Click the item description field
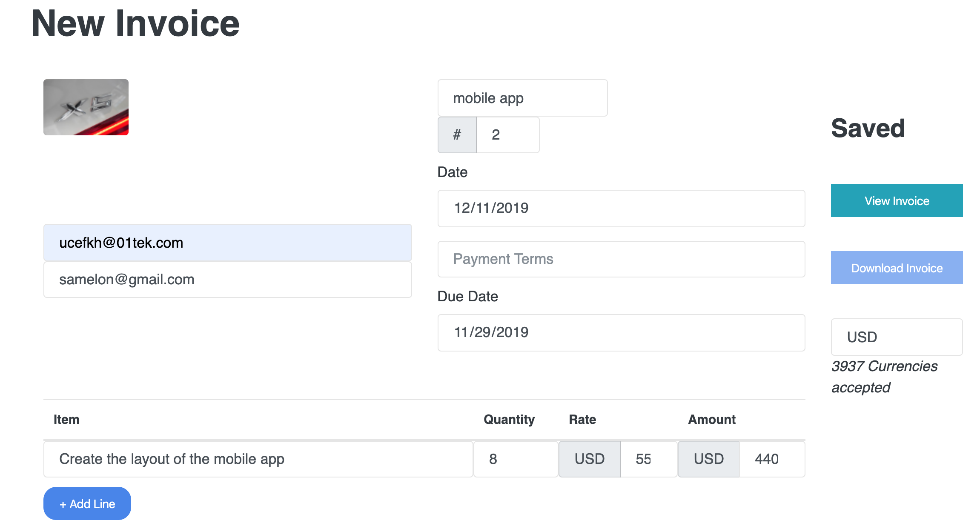 [x=258, y=459]
